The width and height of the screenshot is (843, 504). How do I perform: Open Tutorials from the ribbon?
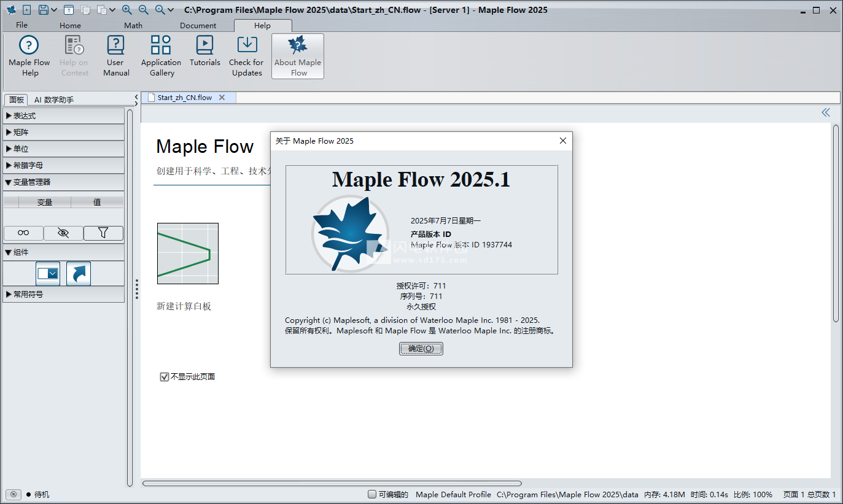(x=205, y=52)
